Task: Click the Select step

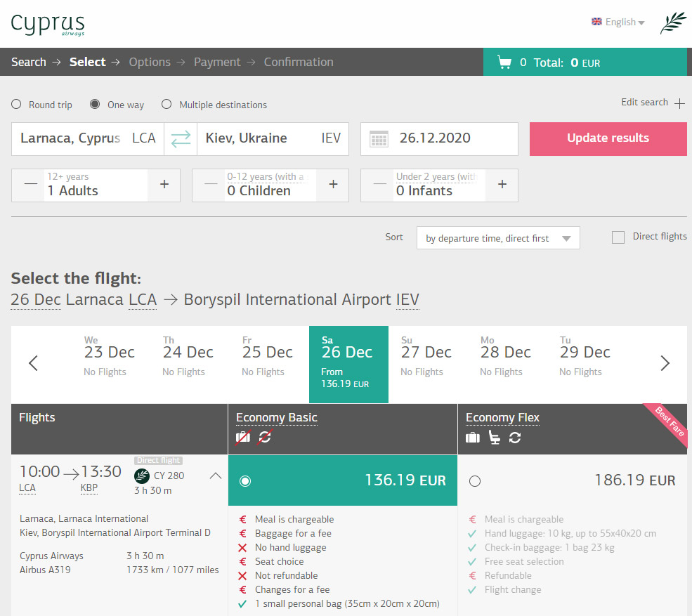Action: point(87,63)
